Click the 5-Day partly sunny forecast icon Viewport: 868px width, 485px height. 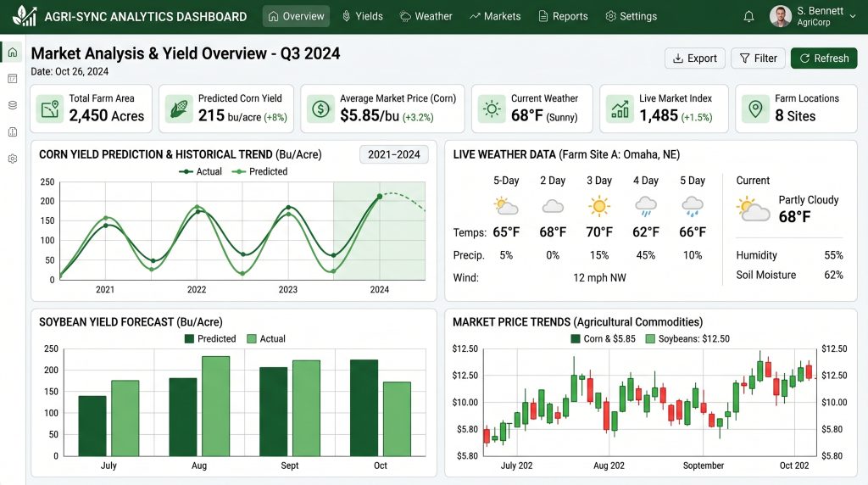coord(505,207)
